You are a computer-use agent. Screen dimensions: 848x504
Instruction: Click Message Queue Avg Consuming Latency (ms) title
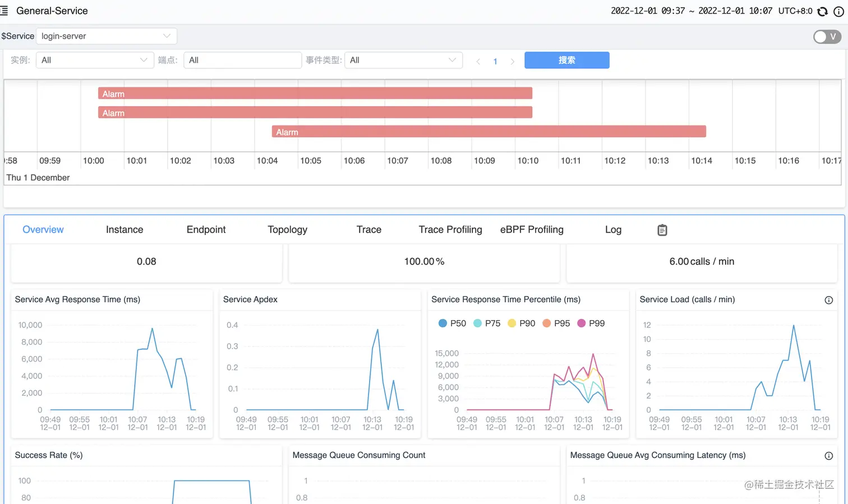click(x=658, y=455)
